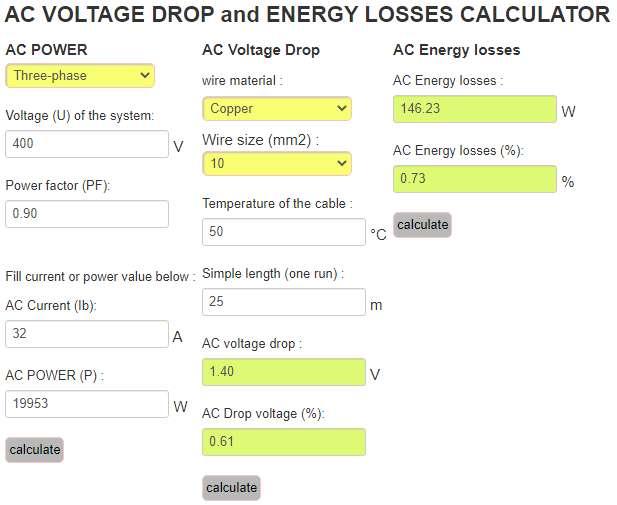This screenshot has height=505, width=617.
Task: Click calculate under the AC Energy losses section
Action: [x=422, y=225]
